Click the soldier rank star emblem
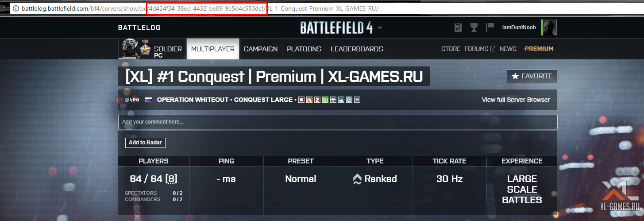This screenshot has height=221, width=644. tap(146, 50)
